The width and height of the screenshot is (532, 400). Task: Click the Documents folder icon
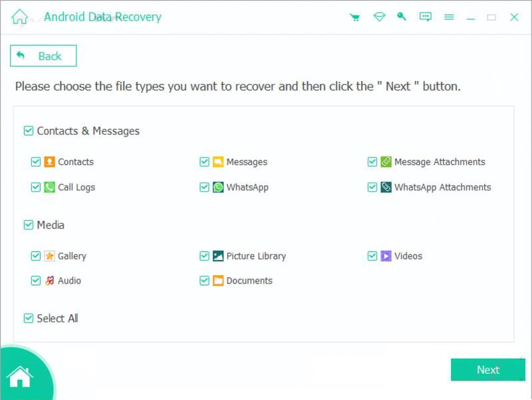[x=218, y=281]
